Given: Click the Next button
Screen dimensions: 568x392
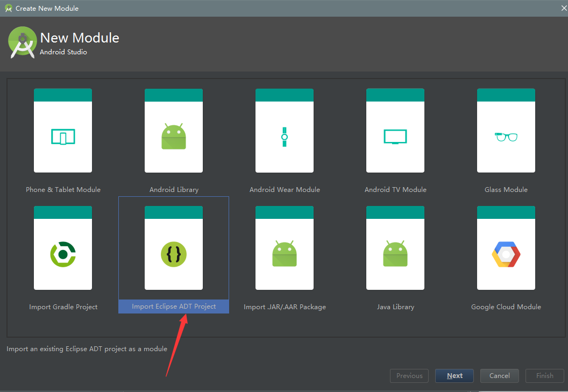Looking at the screenshot, I should pos(455,376).
